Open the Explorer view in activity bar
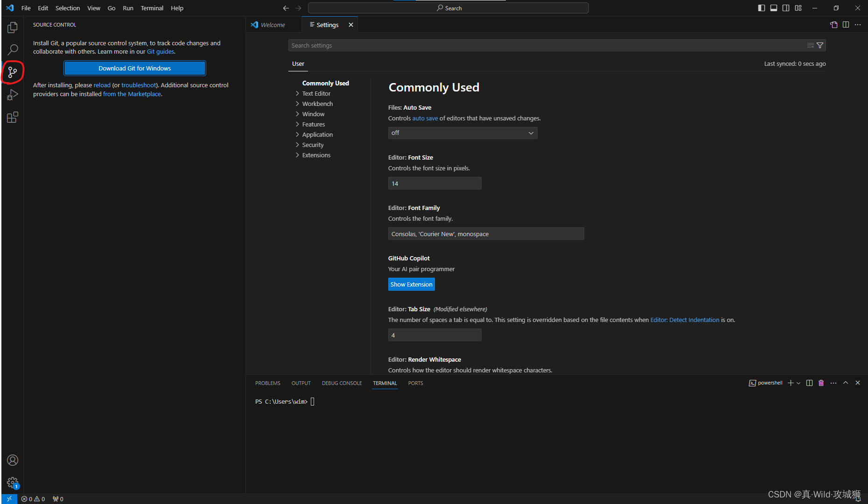868x504 pixels. coord(13,28)
